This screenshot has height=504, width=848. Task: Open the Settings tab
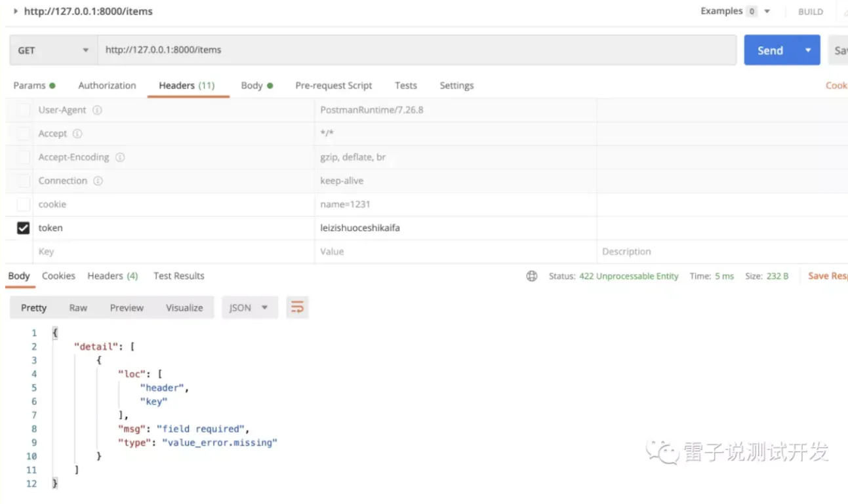(x=456, y=85)
